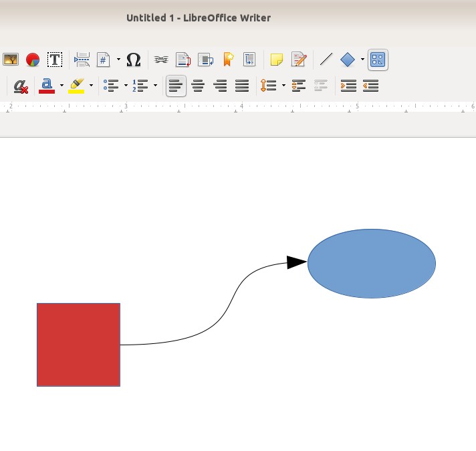Insert a field with the # icon
This screenshot has width=476, height=451.
pyautogui.click(x=103, y=60)
